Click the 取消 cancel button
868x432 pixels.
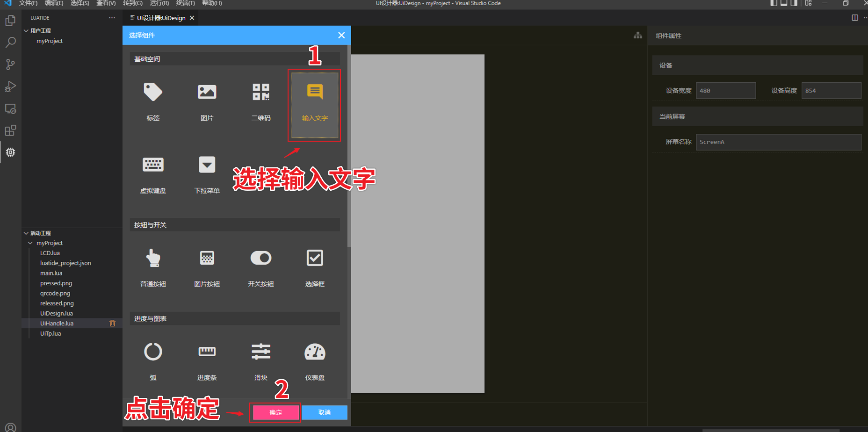(x=324, y=412)
